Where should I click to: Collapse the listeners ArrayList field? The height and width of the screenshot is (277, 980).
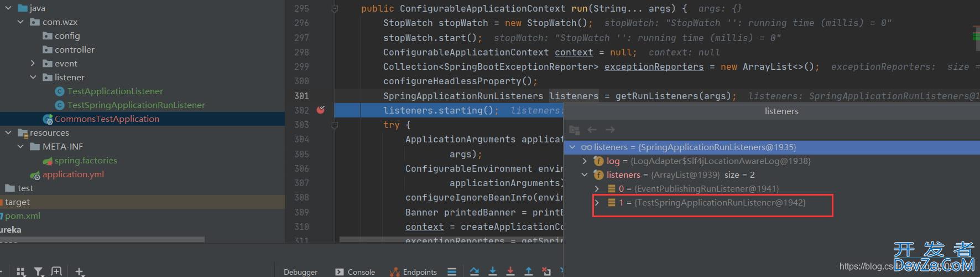(x=585, y=175)
